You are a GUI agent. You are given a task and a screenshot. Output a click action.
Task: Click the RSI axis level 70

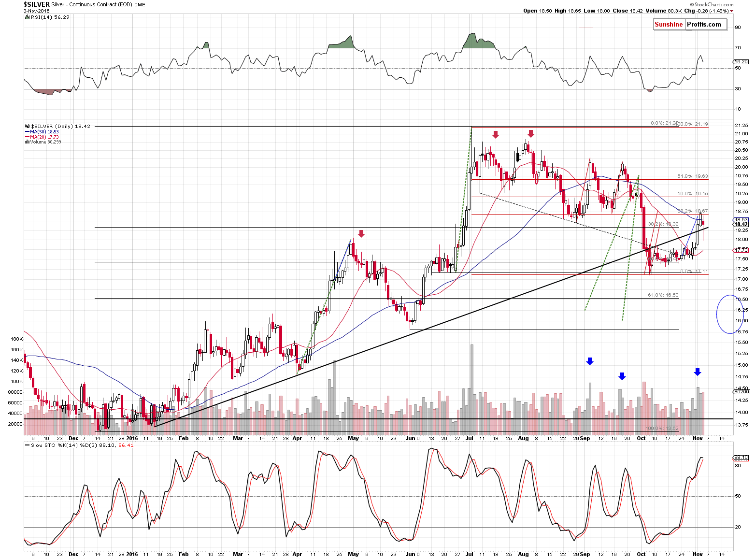click(x=738, y=47)
